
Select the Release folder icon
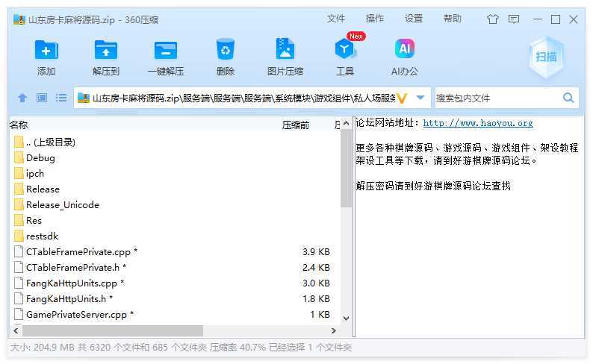coord(19,189)
